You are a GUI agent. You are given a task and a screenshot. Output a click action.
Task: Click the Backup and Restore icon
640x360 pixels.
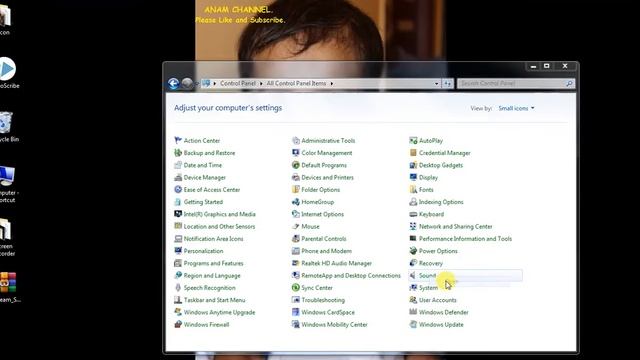click(x=178, y=153)
